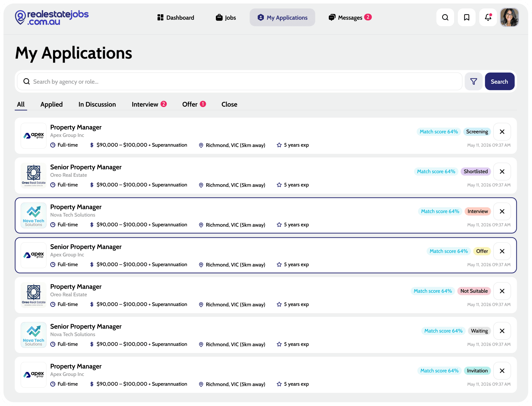This screenshot has height=406, width=532.
Task: Click the Shortlisted status badge
Action: point(476,172)
